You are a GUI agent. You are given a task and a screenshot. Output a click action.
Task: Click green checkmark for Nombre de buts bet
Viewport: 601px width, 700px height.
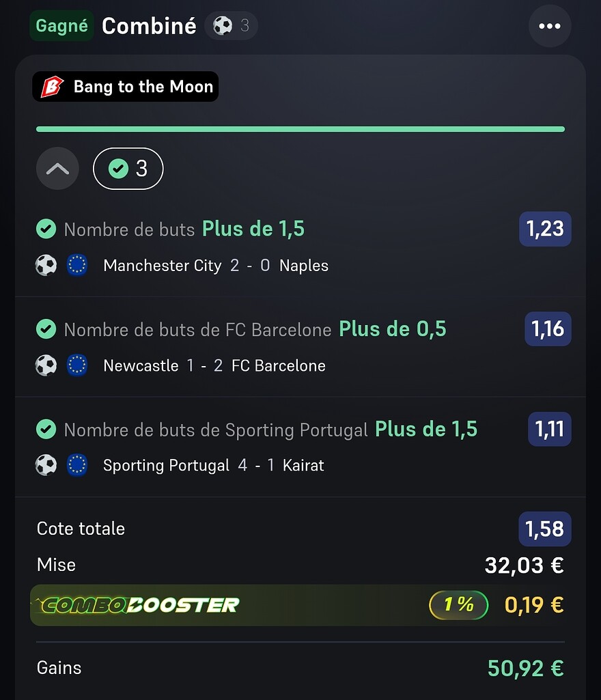[x=46, y=229]
